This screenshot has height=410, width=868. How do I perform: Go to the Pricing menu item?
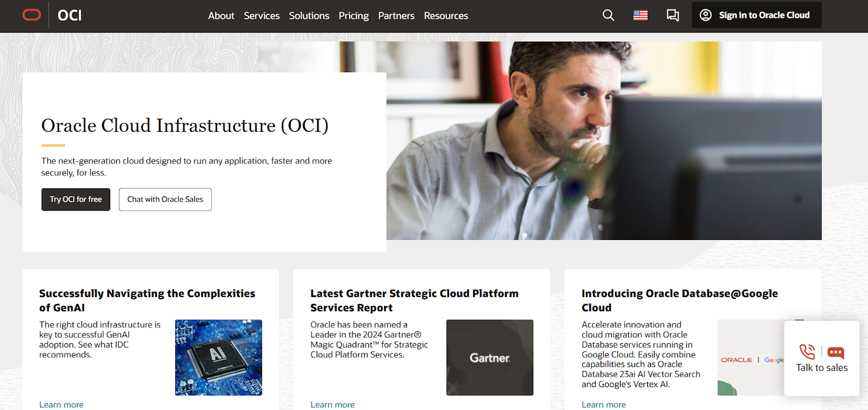coord(354,16)
